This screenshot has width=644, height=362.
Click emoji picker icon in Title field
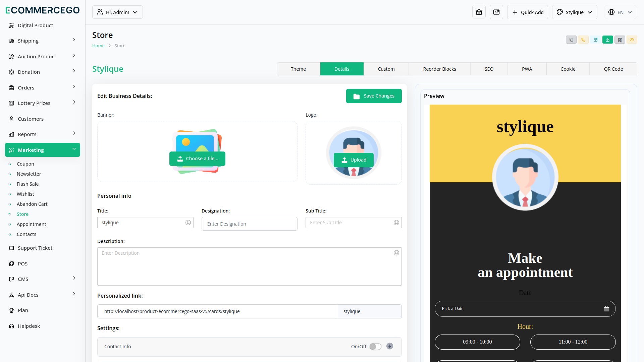[188, 223]
